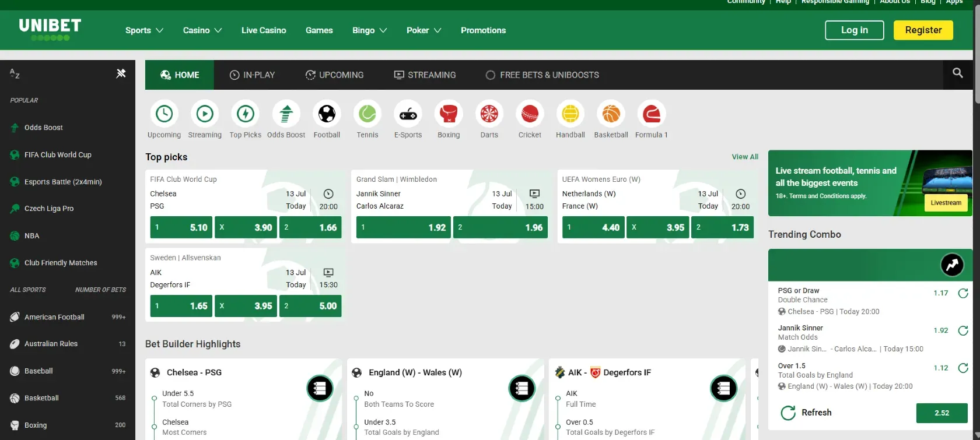Click the Upcoming clock icon

click(x=164, y=114)
